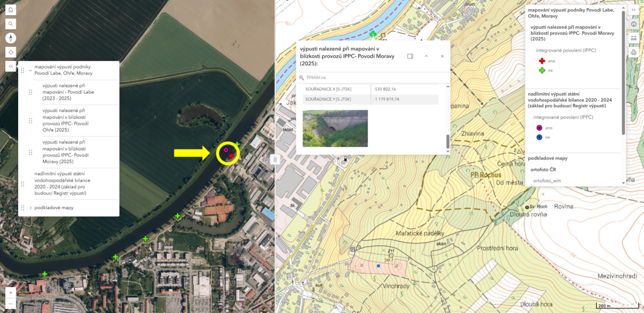The width and height of the screenshot is (644, 313).
Task: Zoom out the map with minus button
Action: (x=11, y=304)
